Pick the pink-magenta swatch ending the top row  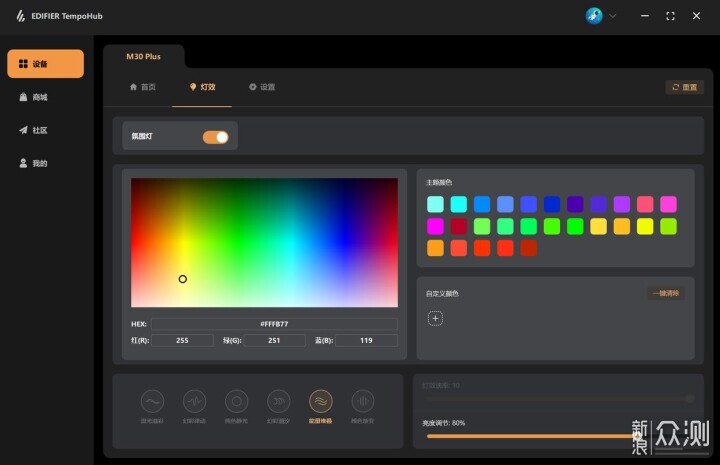point(669,204)
